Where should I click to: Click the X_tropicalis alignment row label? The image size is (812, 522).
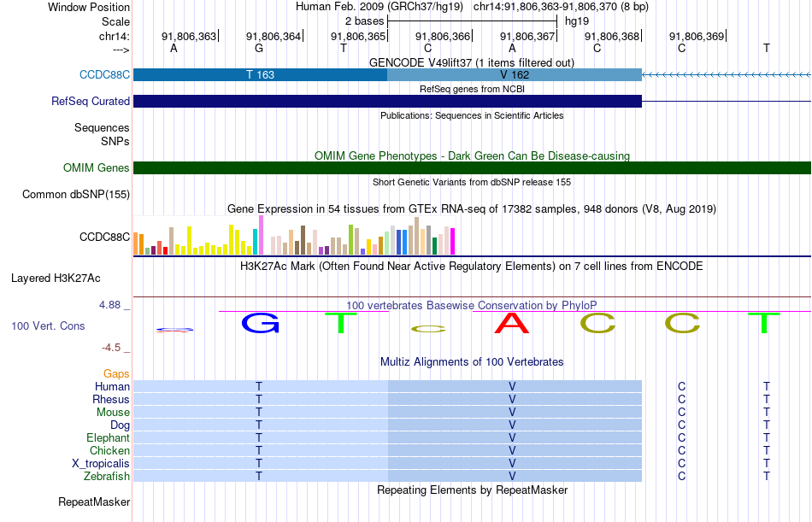(101, 464)
